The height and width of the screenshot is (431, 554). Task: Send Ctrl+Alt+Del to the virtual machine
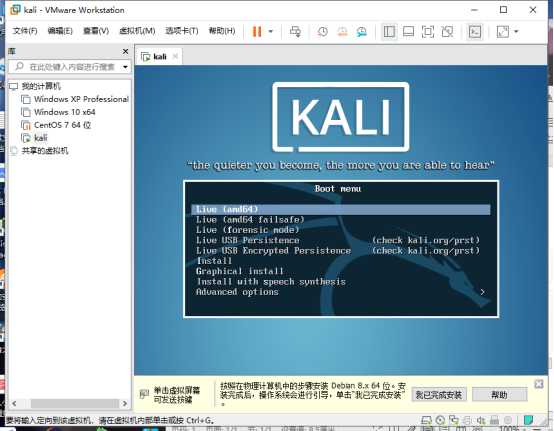(295, 31)
